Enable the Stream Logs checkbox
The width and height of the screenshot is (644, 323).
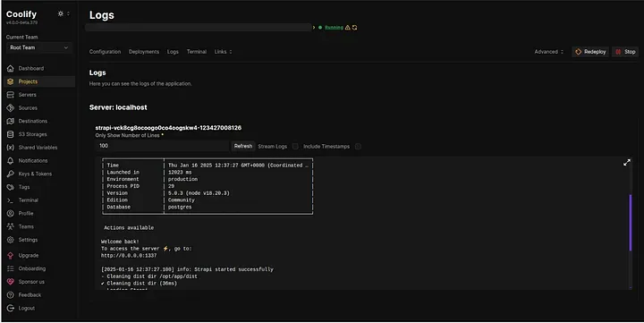click(295, 147)
